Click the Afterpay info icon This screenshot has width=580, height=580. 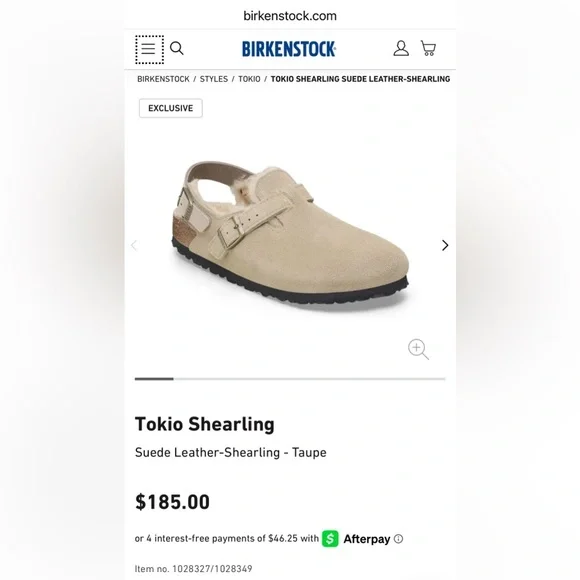click(x=398, y=539)
